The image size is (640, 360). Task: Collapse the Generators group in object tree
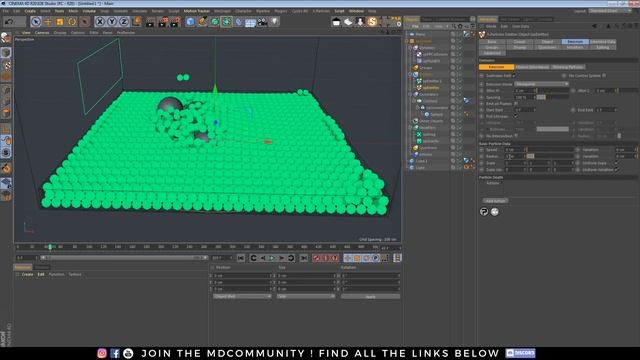[x=411, y=94]
